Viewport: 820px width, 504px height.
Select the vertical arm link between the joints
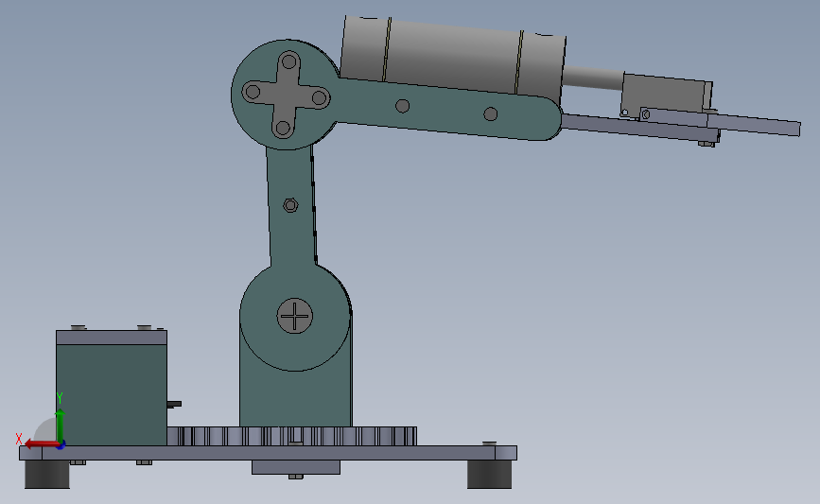(293, 230)
